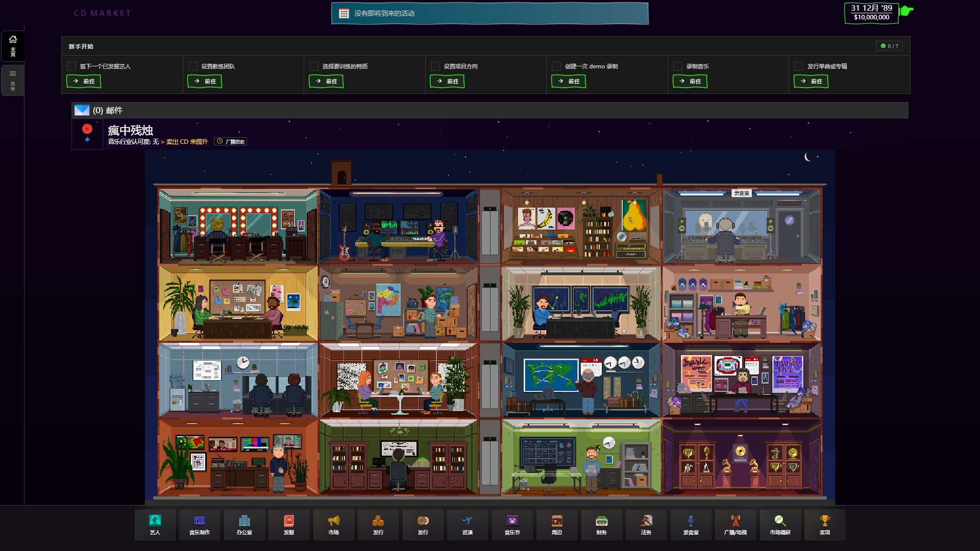Screen dimensions: 980x551
Task: Open the 市场调研 research icon
Action: (x=780, y=524)
